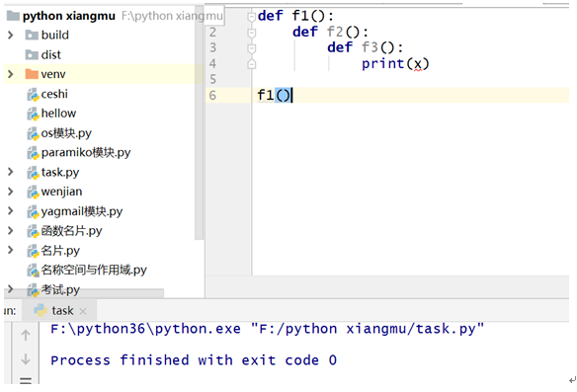The image size is (577, 392).
Task: Collapse the f1 function fold marker
Action: click(x=251, y=17)
